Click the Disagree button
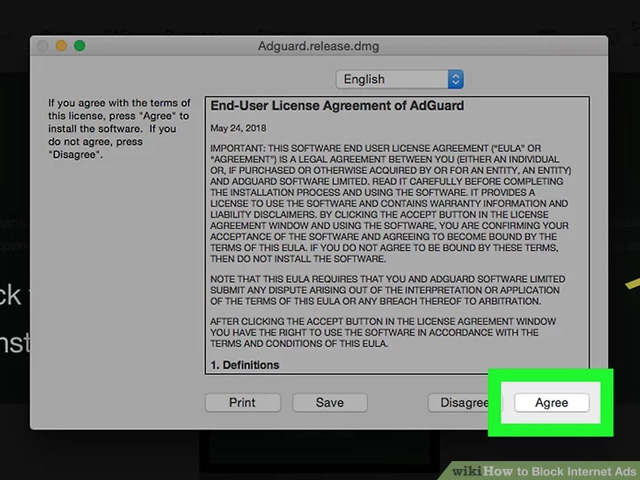The image size is (640, 480). (x=464, y=402)
